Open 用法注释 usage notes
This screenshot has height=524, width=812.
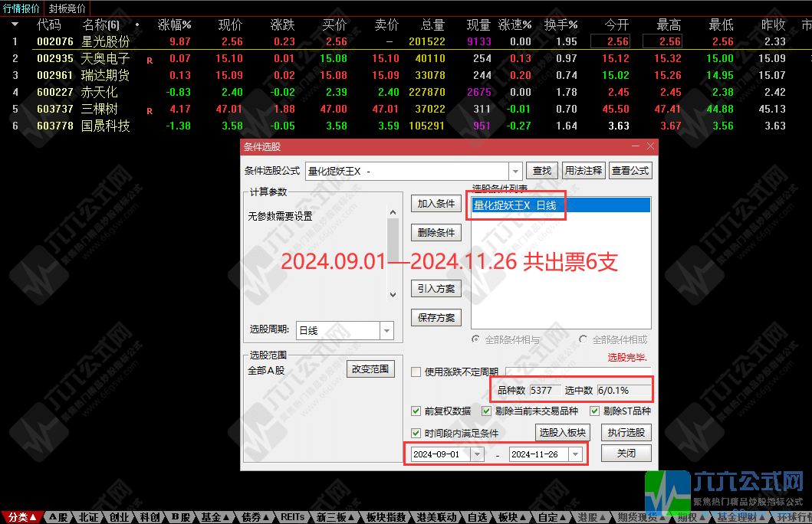coord(584,170)
